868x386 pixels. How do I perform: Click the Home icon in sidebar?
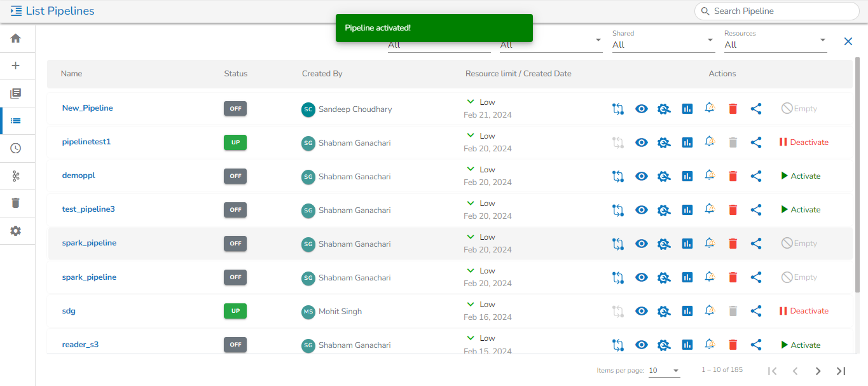[16, 38]
